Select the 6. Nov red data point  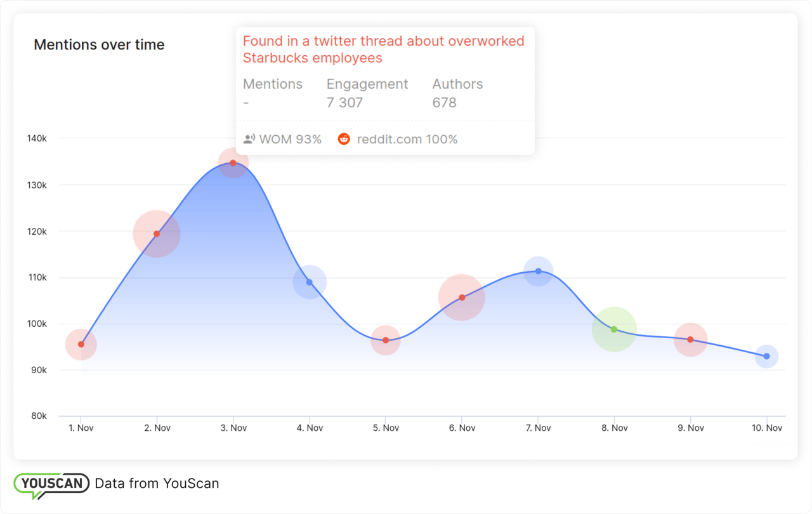tap(462, 298)
